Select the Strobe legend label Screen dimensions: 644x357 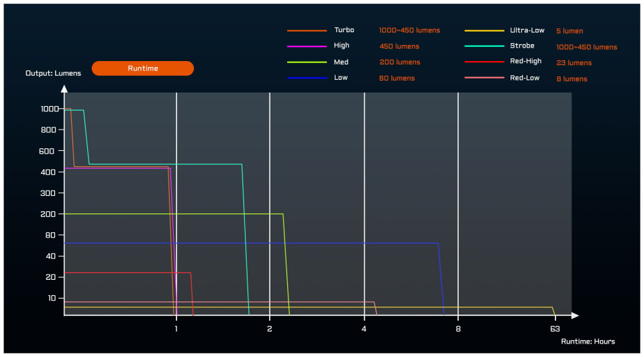(x=522, y=46)
